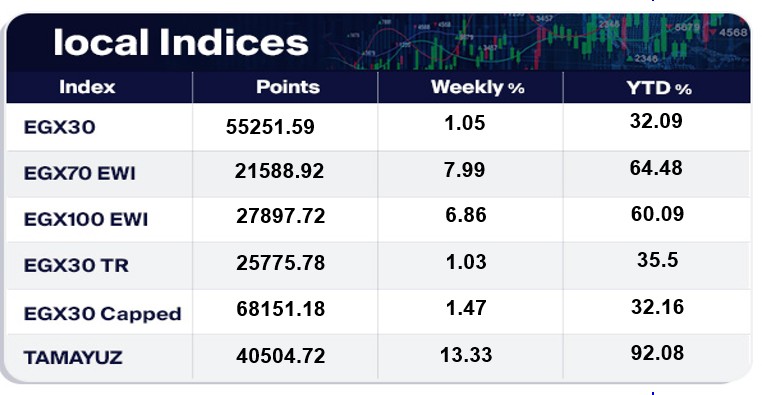This screenshot has height=395, width=762.
Task: Select the Points column header
Action: (288, 87)
